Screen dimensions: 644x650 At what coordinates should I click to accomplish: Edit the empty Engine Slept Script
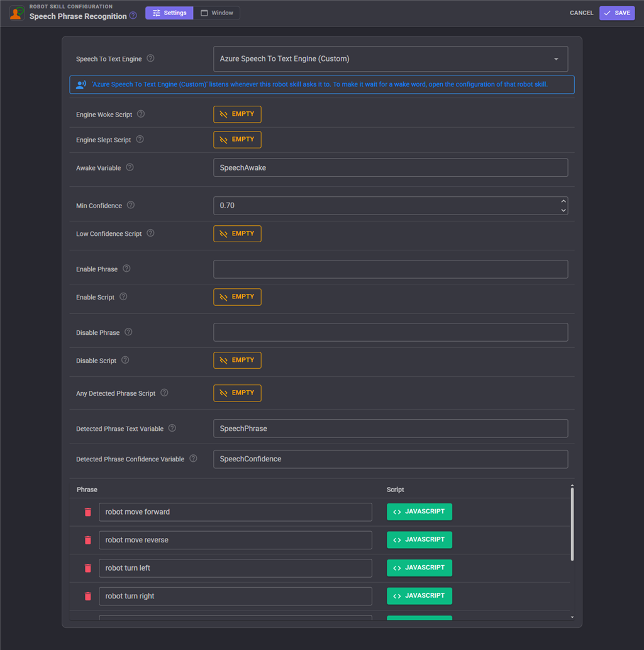(x=237, y=139)
